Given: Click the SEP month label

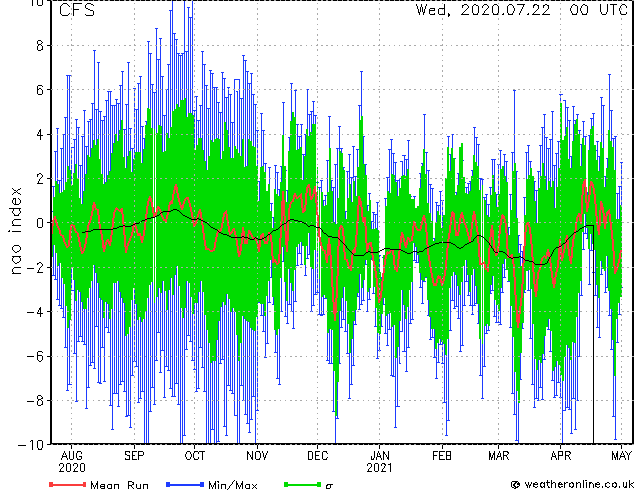Looking at the screenshot, I should coord(134,456).
